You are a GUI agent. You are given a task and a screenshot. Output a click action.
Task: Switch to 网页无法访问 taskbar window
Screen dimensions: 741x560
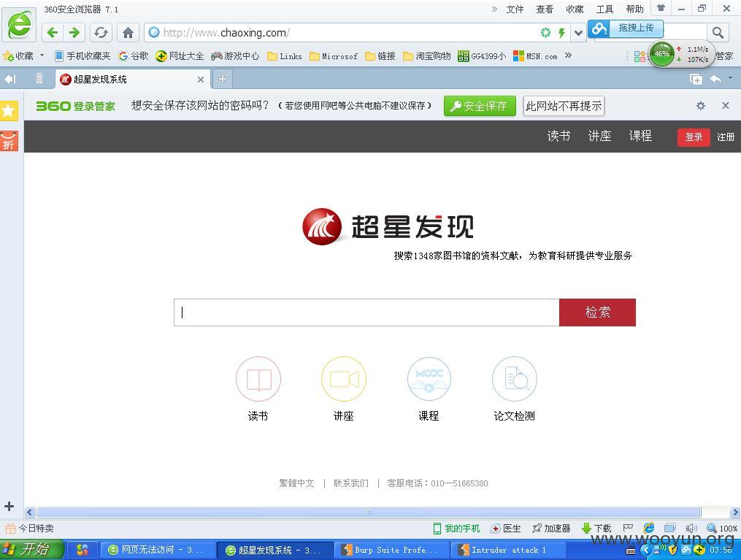point(157,550)
